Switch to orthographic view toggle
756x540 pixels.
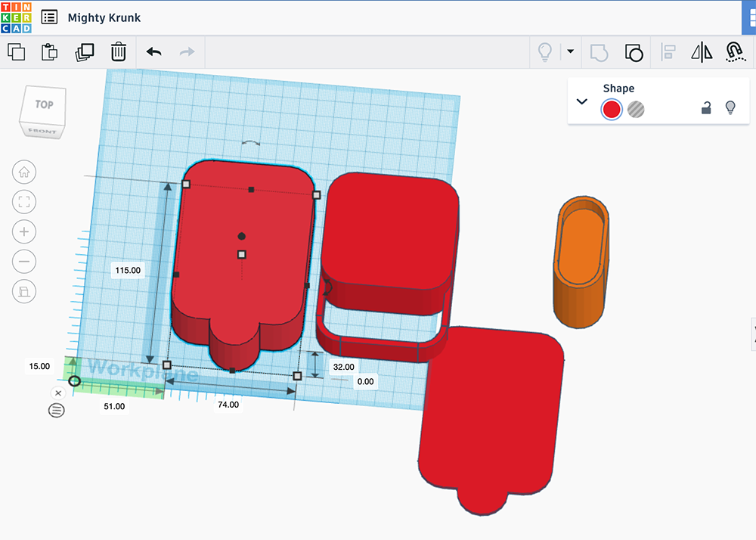tap(24, 291)
